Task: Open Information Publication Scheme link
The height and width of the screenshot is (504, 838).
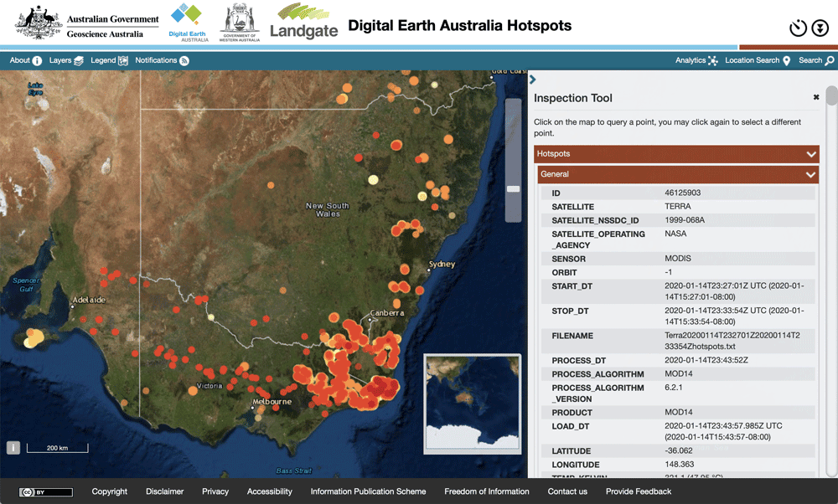Action: click(x=368, y=491)
